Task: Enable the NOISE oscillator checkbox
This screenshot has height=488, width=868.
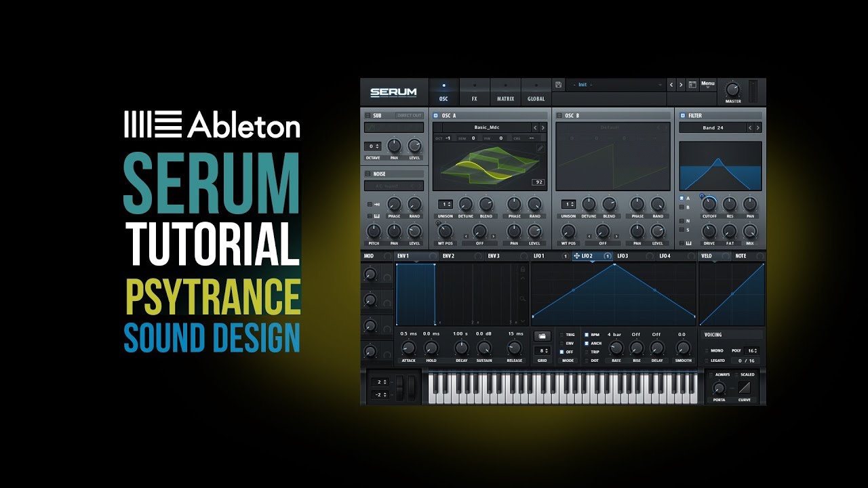Action: pyautogui.click(x=368, y=174)
